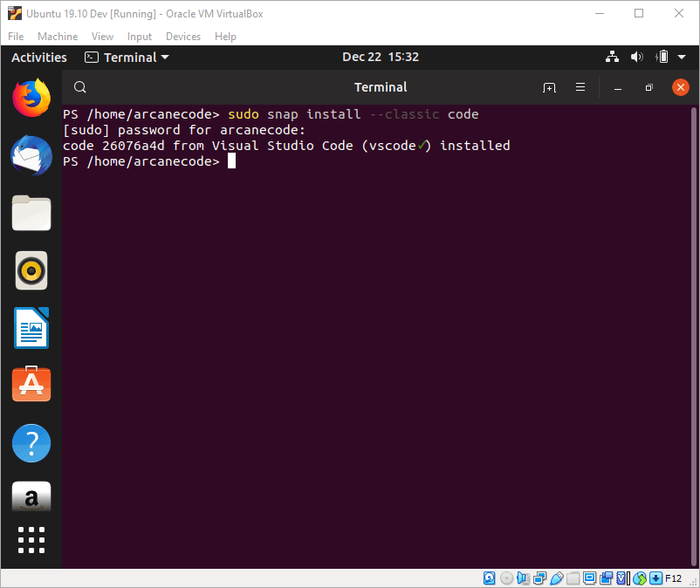Open Firefox from the Ubuntu dock
The width and height of the screenshot is (700, 588).
31,98
